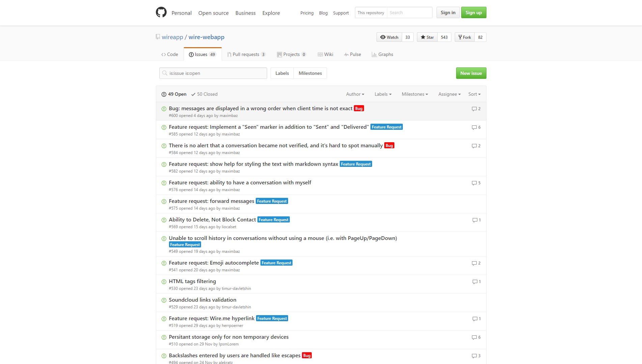Open Open source in the top navigation
The image size is (642, 364).
(x=214, y=13)
